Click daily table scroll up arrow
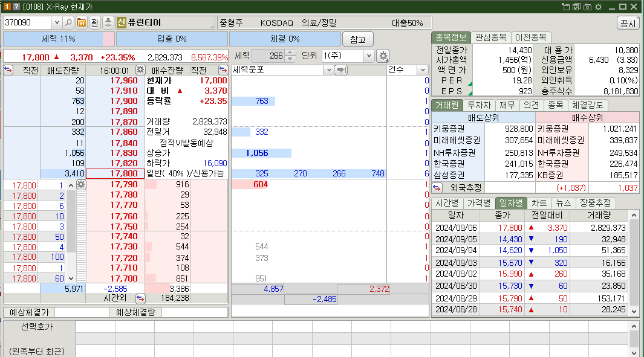Image resolution: width=644 pixels, height=357 pixels. click(634, 215)
